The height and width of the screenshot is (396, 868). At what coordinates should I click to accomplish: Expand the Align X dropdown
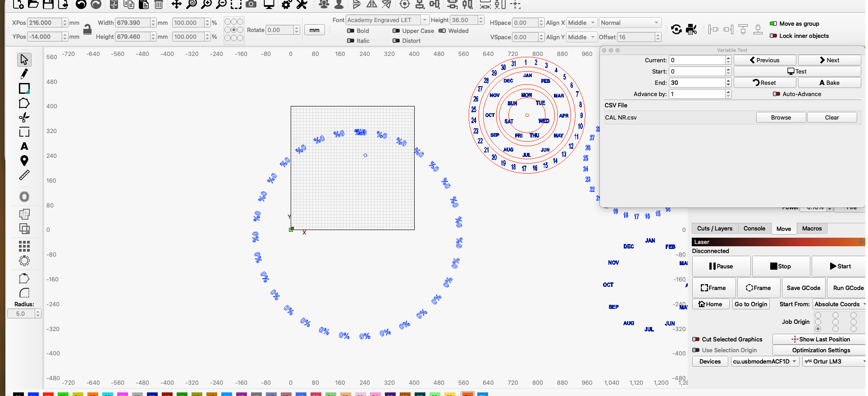(x=581, y=23)
